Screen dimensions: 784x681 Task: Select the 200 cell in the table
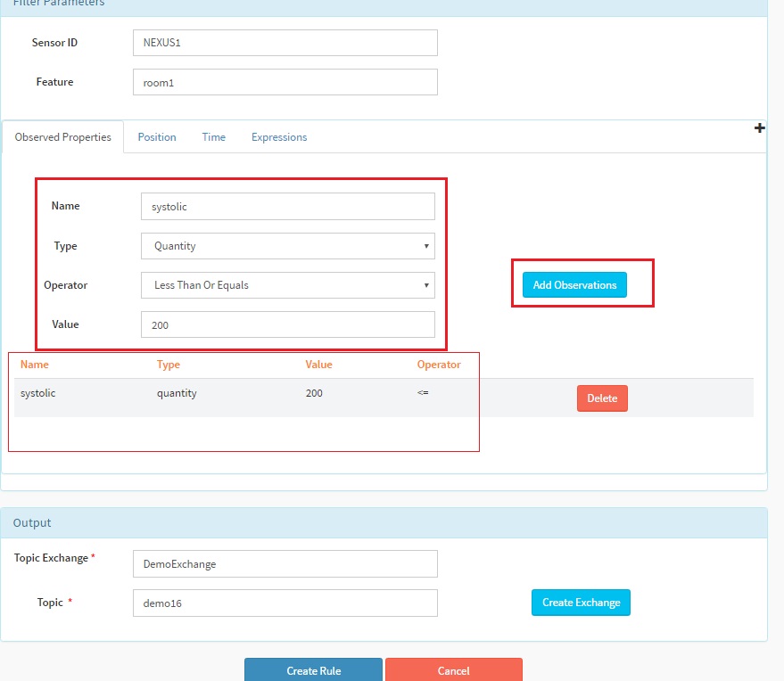314,393
